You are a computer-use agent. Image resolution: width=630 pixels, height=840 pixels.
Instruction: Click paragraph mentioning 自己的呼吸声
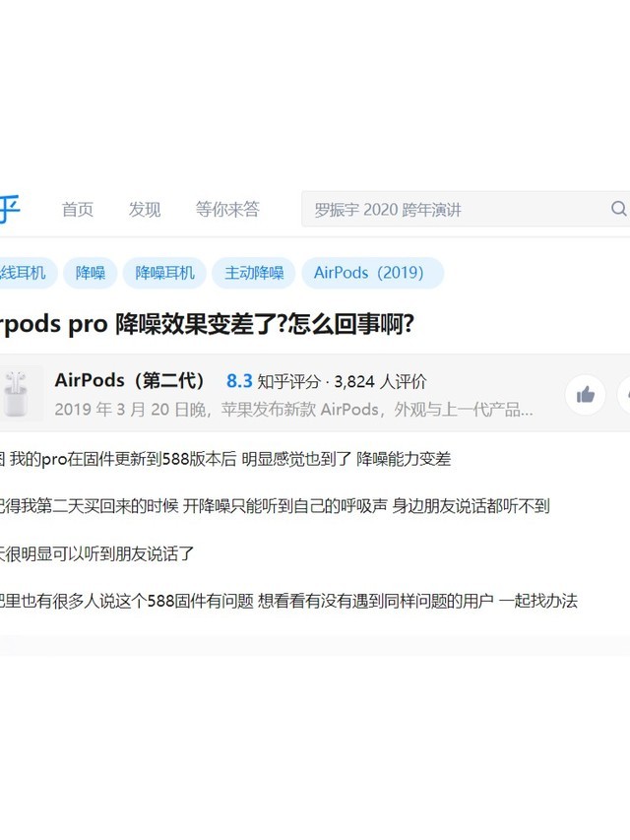click(275, 506)
